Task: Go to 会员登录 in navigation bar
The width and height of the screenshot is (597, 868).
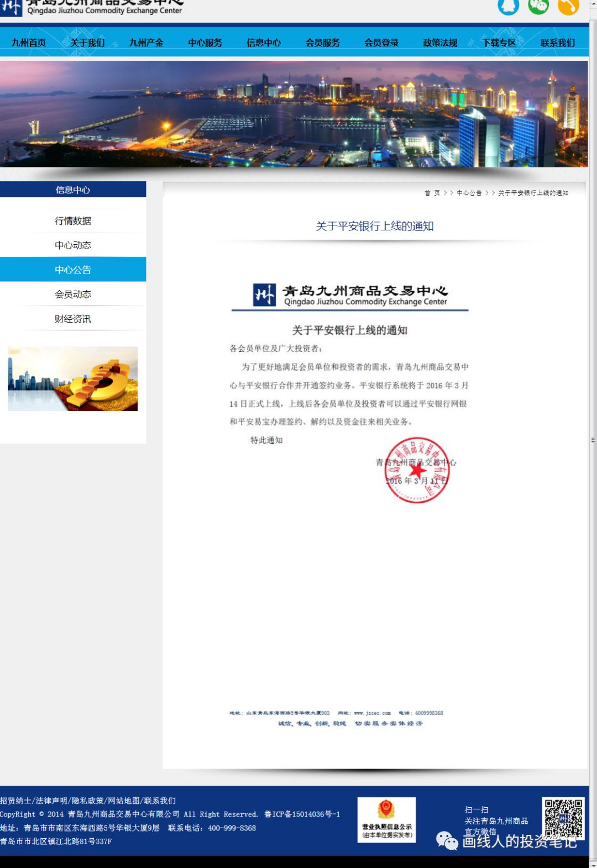Action: pos(381,43)
